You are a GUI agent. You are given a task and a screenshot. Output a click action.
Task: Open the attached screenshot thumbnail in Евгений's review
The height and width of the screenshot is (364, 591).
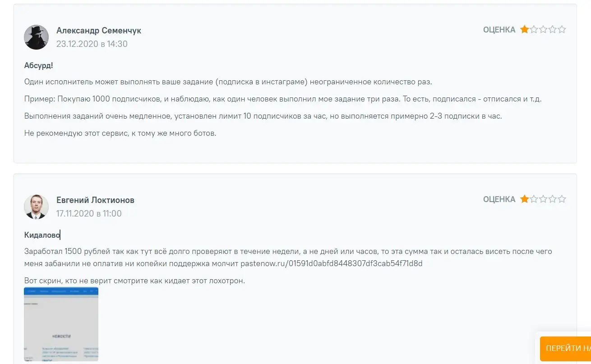point(61,324)
